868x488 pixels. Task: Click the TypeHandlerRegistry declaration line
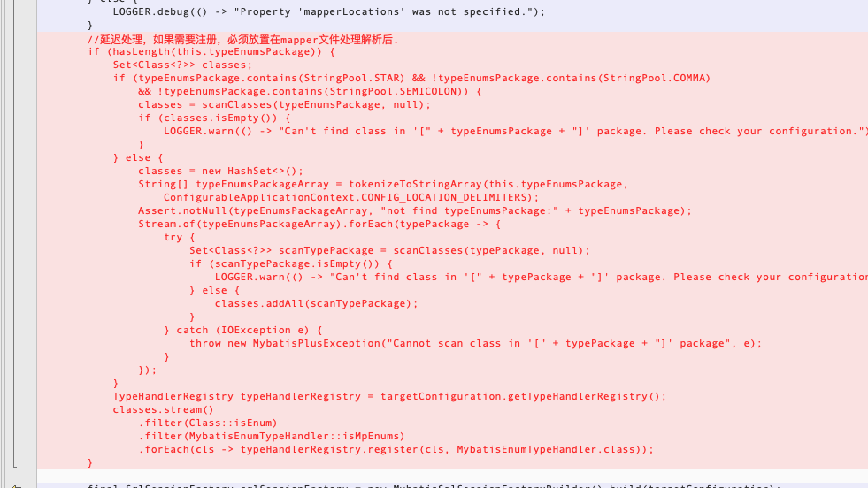389,397
